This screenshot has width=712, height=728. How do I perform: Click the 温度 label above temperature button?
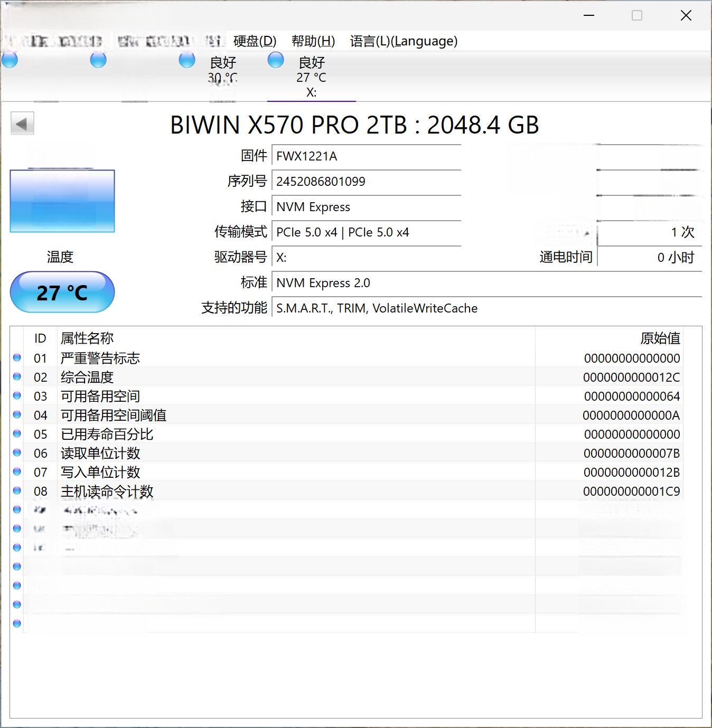point(60,257)
